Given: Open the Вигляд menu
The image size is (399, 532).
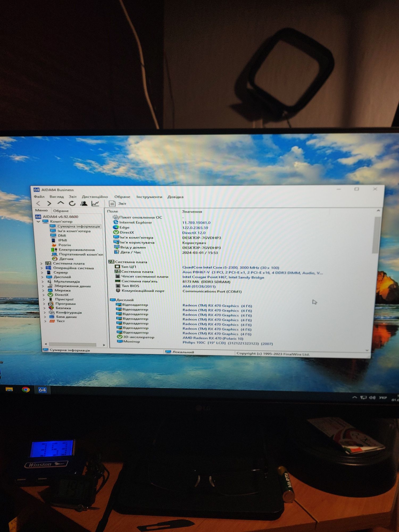Looking at the screenshot, I should pyautogui.click(x=57, y=197).
